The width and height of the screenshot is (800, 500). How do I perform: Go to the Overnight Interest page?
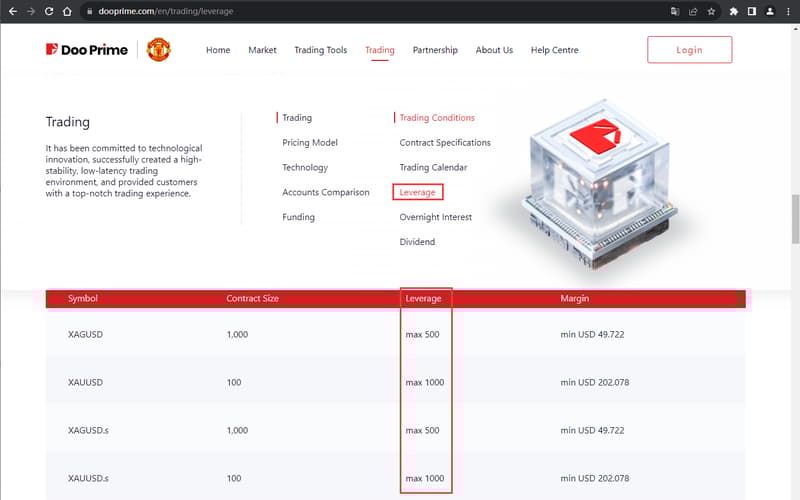click(435, 217)
